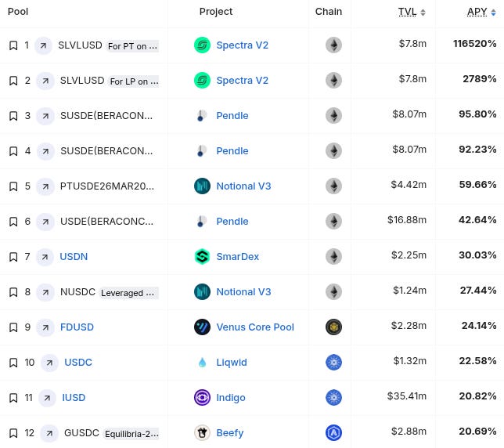
Task: Open Liqwid project link
Action: pyautogui.click(x=232, y=363)
